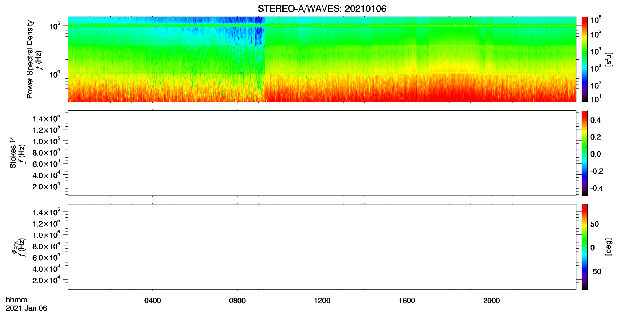Viewport: 644px width, 332px height.
Task: Click the top 10^6 label on the sfu color bar
Action: coord(596,20)
